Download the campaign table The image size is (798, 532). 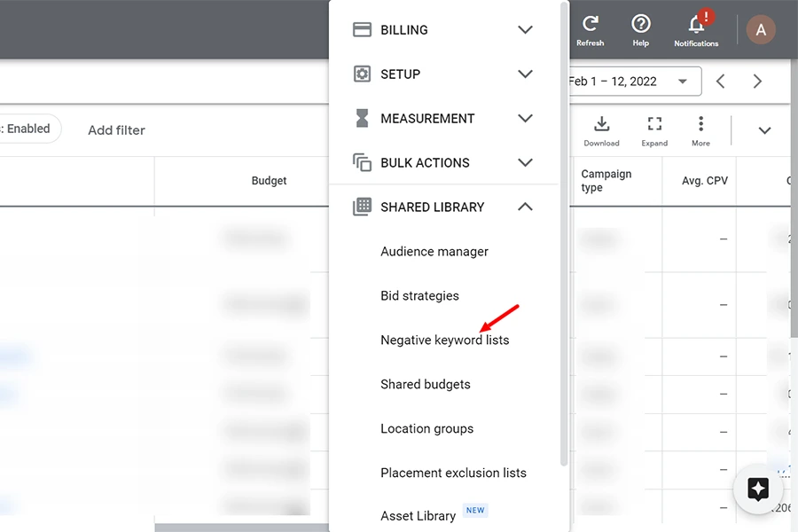coord(601,129)
